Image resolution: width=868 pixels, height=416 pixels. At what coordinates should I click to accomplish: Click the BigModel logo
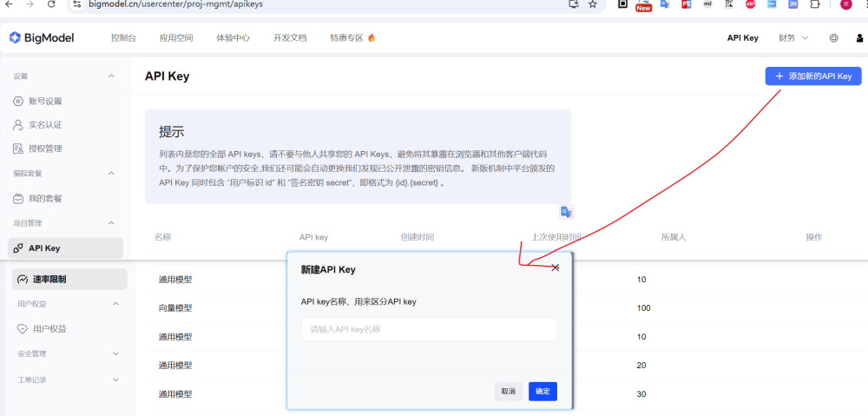[x=42, y=38]
